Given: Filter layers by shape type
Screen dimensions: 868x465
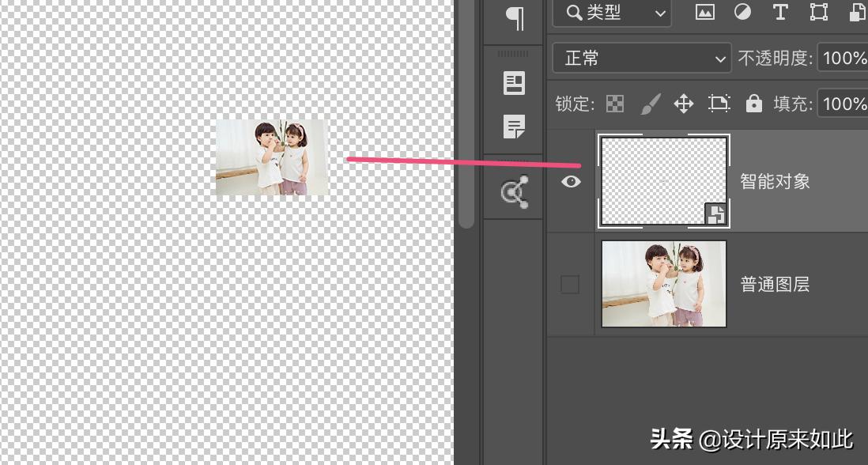Looking at the screenshot, I should coord(819,12).
